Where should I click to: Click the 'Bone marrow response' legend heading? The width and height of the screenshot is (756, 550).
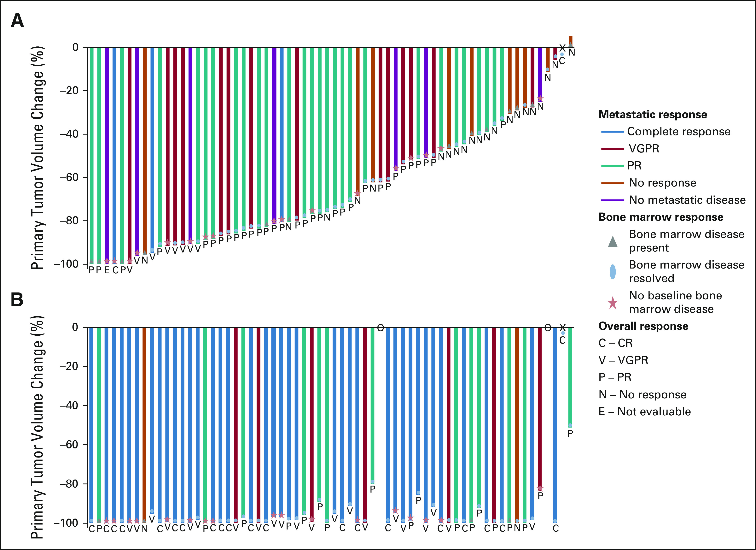tap(661, 217)
